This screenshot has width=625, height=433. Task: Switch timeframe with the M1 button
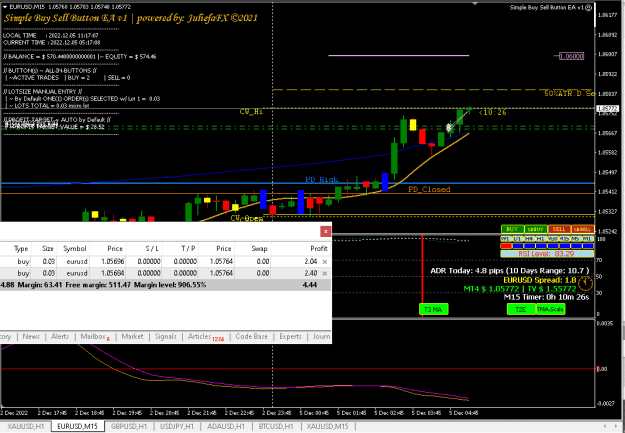588,239
